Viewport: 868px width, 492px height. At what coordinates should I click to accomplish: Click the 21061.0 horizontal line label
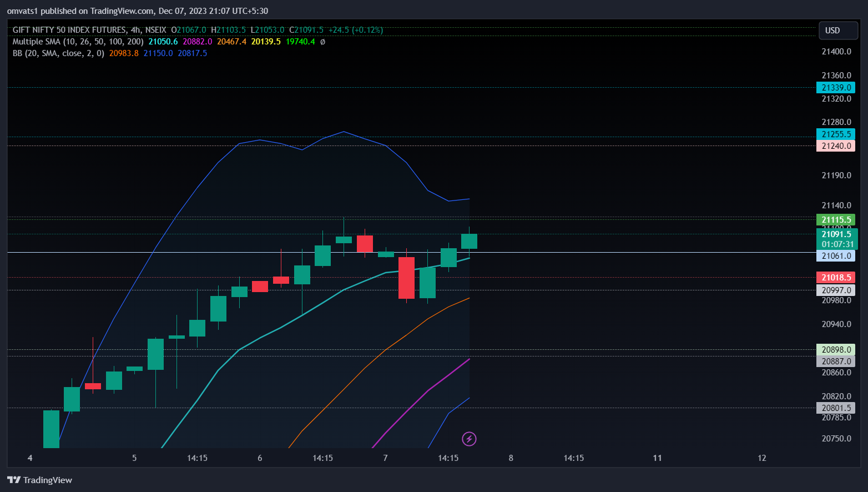coord(836,256)
